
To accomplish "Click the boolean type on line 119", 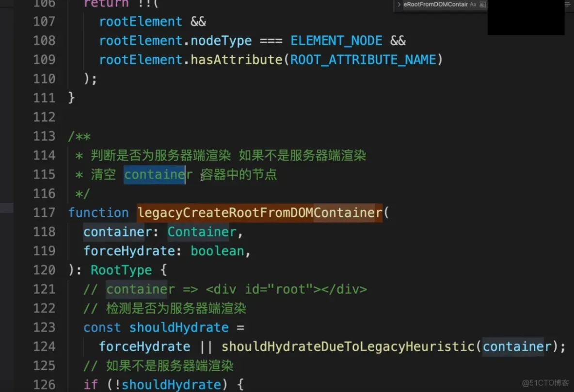I will pos(217,251).
